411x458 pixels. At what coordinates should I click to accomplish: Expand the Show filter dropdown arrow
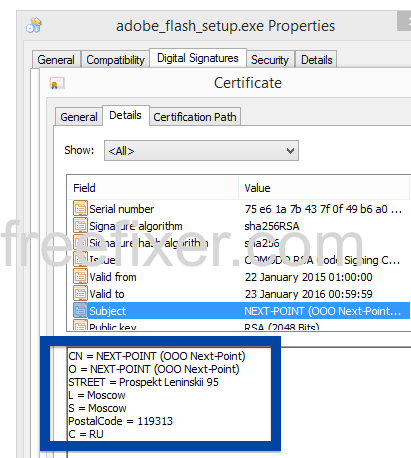[x=290, y=151]
